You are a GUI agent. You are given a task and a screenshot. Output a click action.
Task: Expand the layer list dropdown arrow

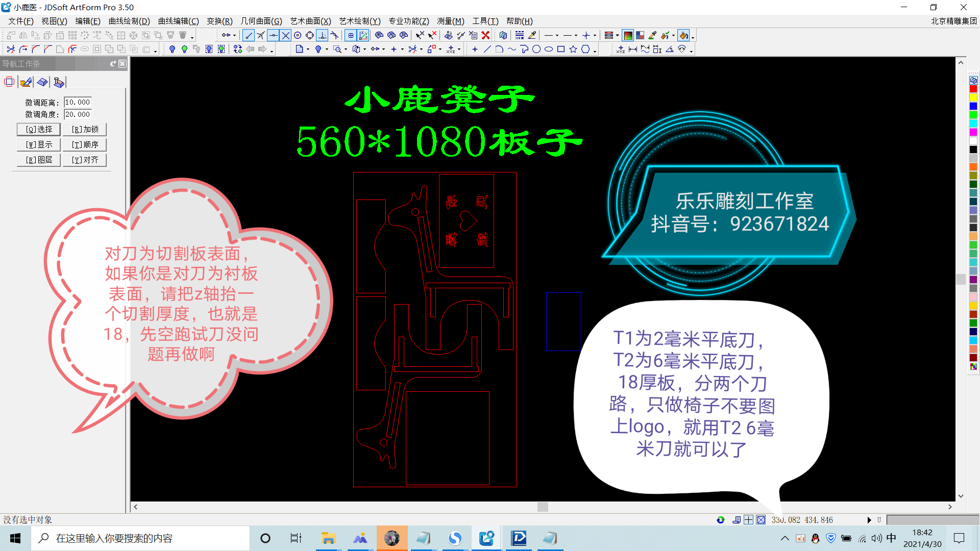click(x=617, y=36)
